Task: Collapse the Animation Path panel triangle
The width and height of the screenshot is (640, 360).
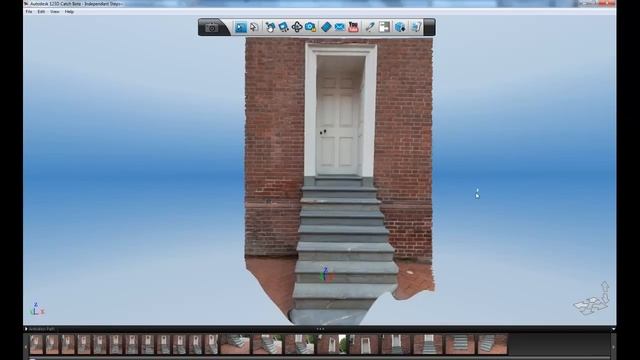Action: pyautogui.click(x=27, y=329)
